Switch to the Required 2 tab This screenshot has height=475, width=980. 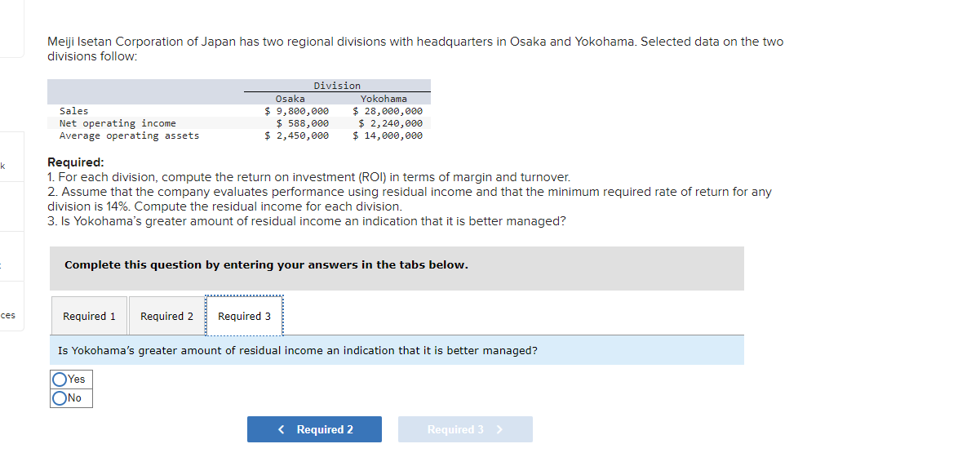click(x=166, y=316)
